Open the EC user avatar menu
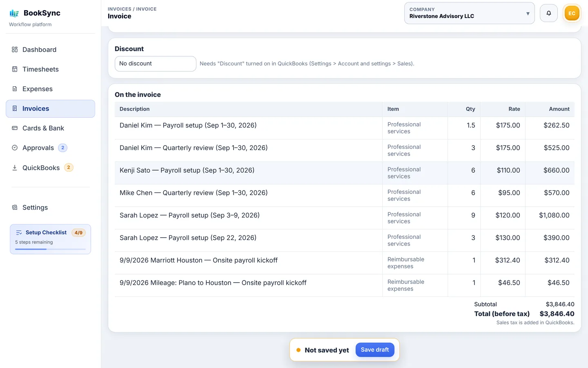The width and height of the screenshot is (588, 368). pyautogui.click(x=572, y=13)
